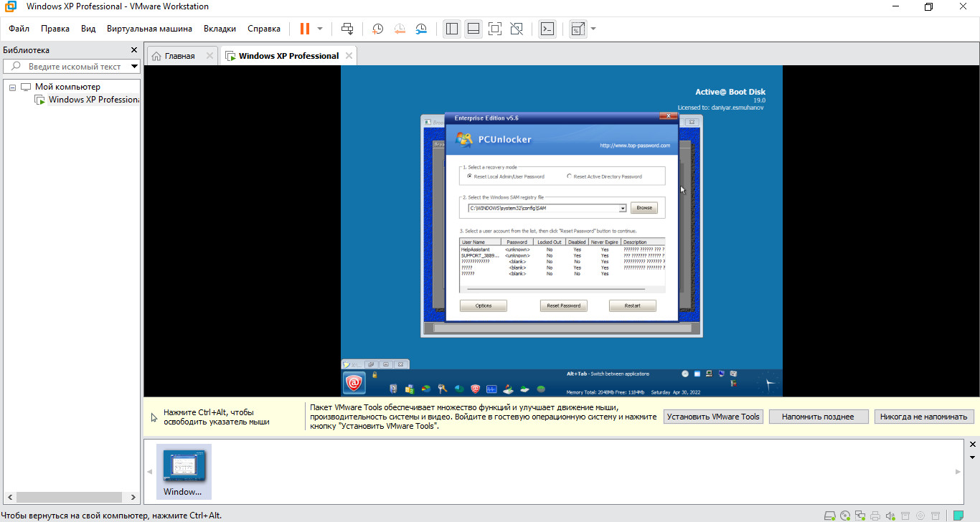This screenshot has height=522, width=980.
Task: Click the Reset Password button
Action: pyautogui.click(x=564, y=305)
